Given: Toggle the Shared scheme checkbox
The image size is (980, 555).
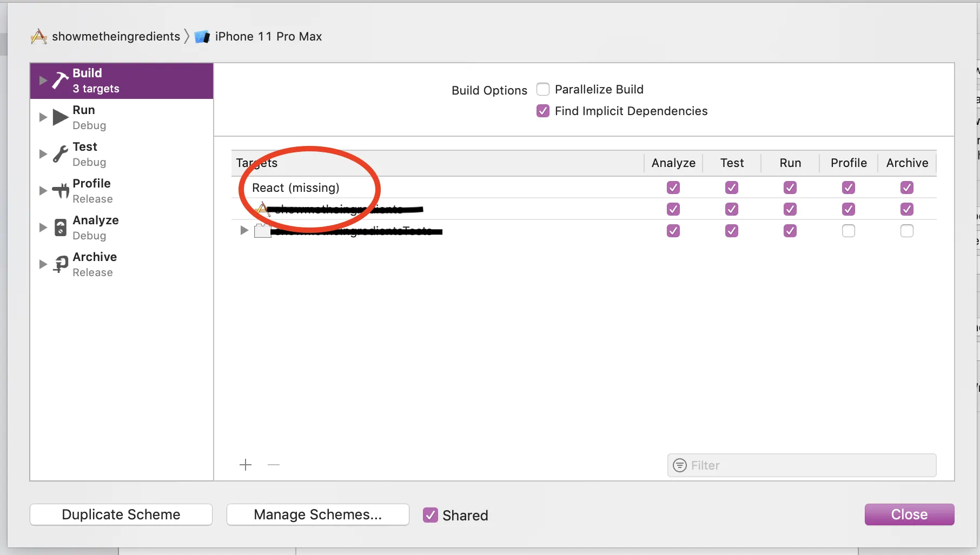Looking at the screenshot, I should coord(431,515).
